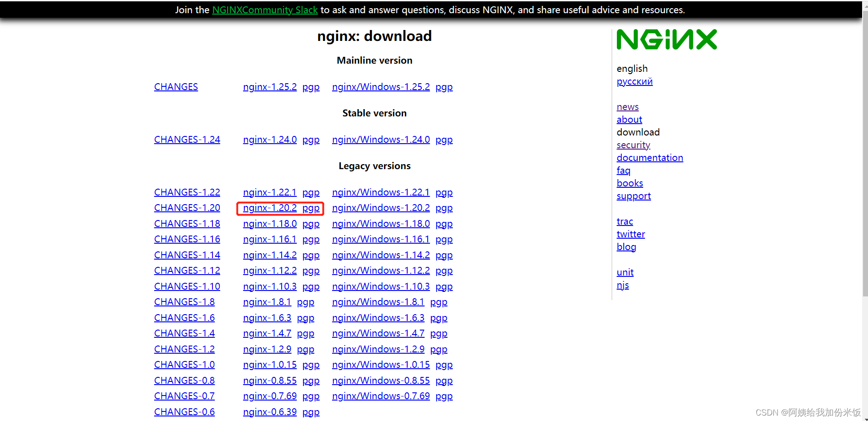Open CHANGES-1.18 changelog
The image size is (868, 421).
click(187, 223)
